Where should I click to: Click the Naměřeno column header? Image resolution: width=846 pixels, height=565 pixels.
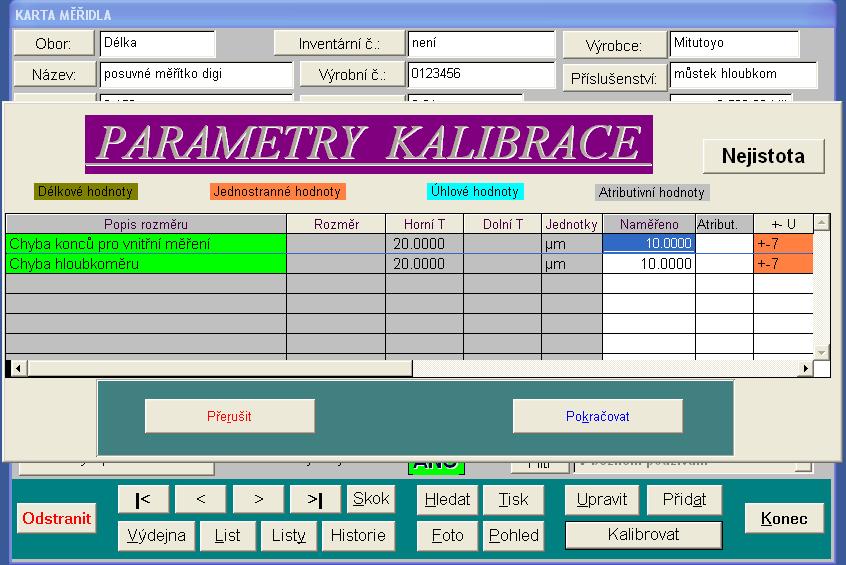[649, 224]
